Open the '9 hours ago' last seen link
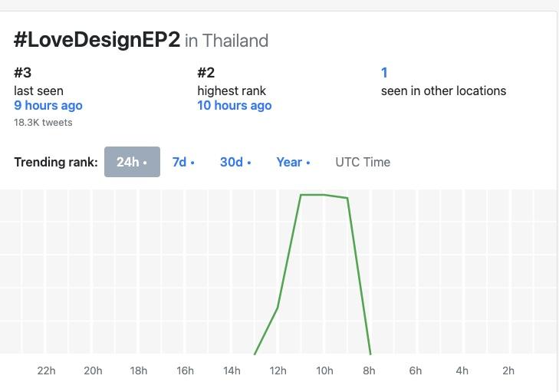559x392 pixels. coord(48,105)
